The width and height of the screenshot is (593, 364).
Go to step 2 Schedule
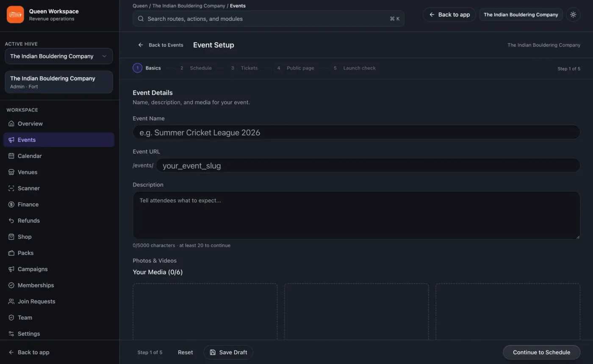pos(196,68)
